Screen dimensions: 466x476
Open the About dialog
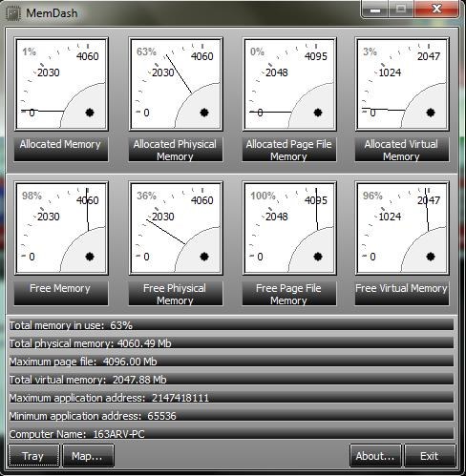click(375, 456)
